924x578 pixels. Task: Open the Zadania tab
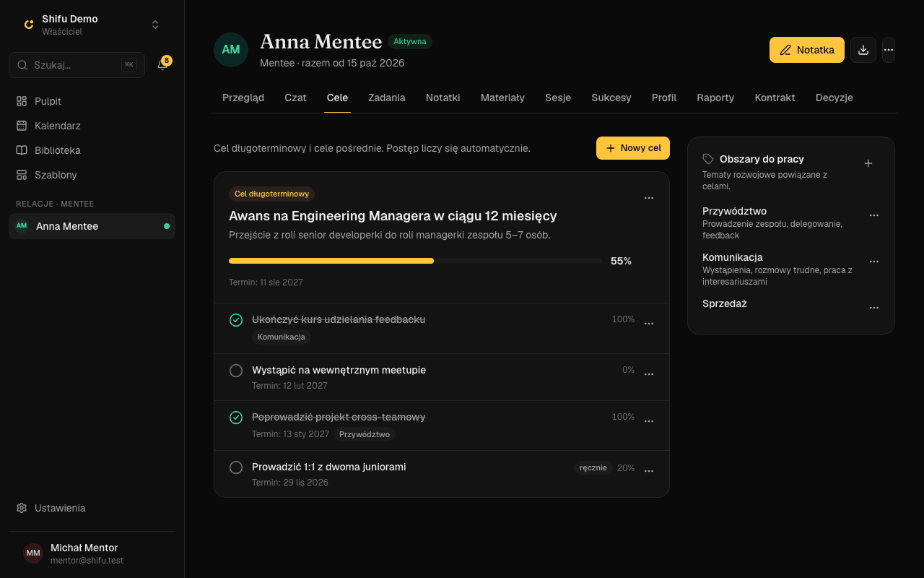(387, 98)
